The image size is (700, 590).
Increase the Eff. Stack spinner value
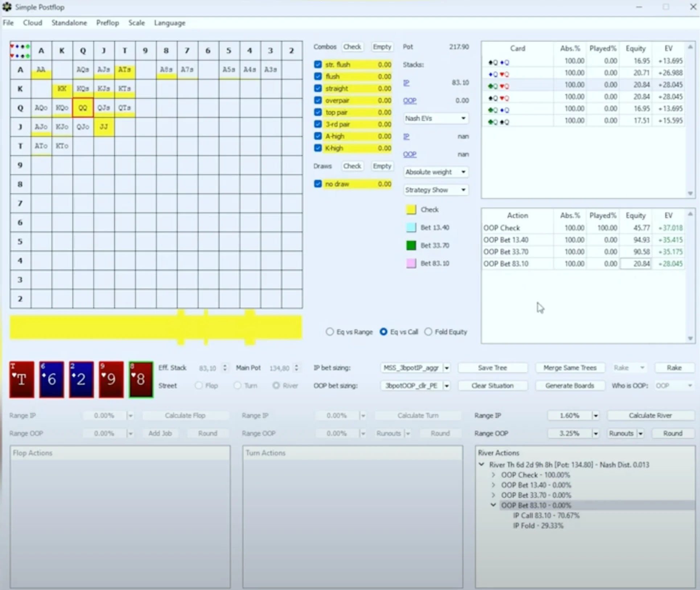(225, 366)
